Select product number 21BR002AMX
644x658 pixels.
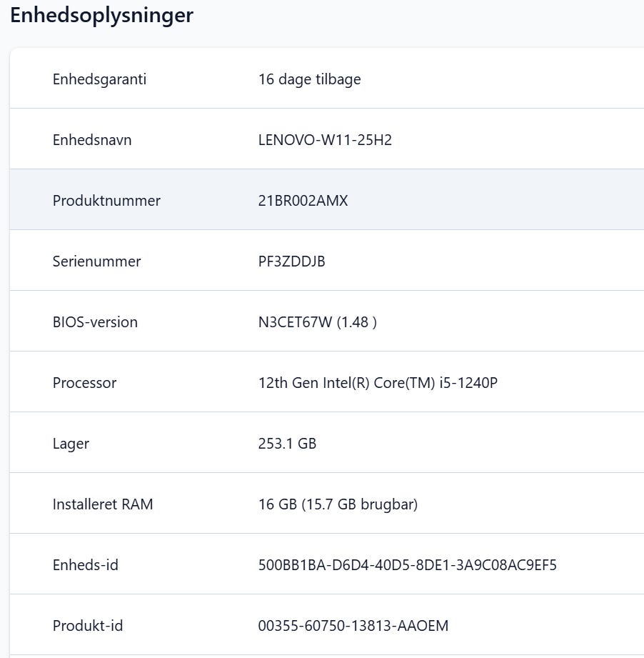303,201
